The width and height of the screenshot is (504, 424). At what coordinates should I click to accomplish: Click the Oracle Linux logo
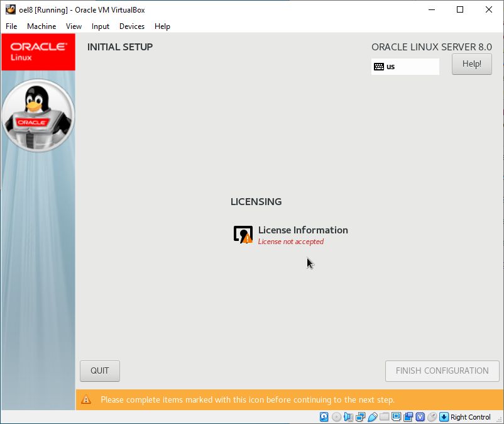point(38,52)
